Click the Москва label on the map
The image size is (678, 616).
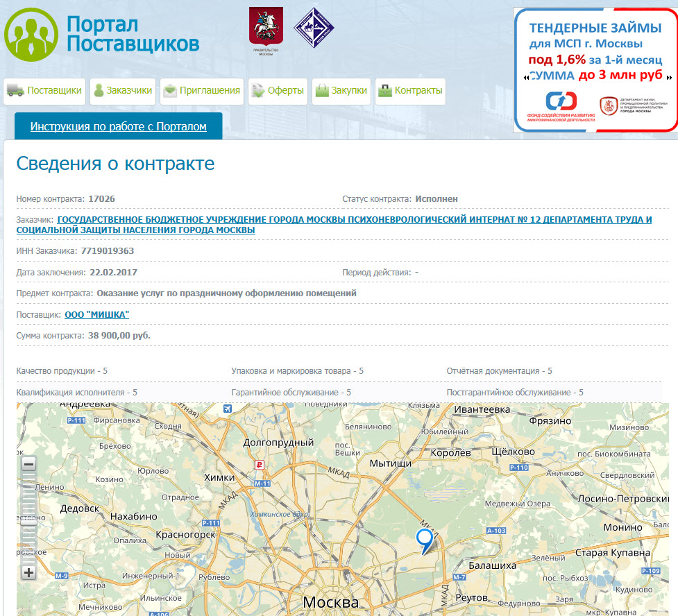coord(330,601)
